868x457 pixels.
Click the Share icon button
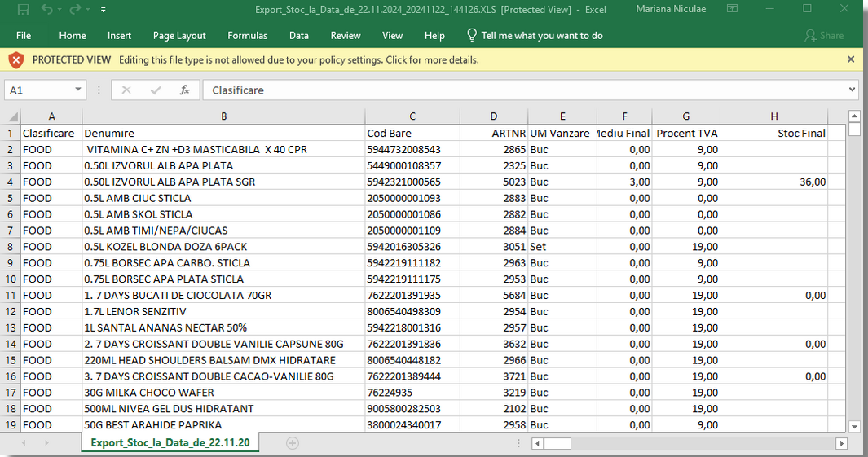pos(824,35)
